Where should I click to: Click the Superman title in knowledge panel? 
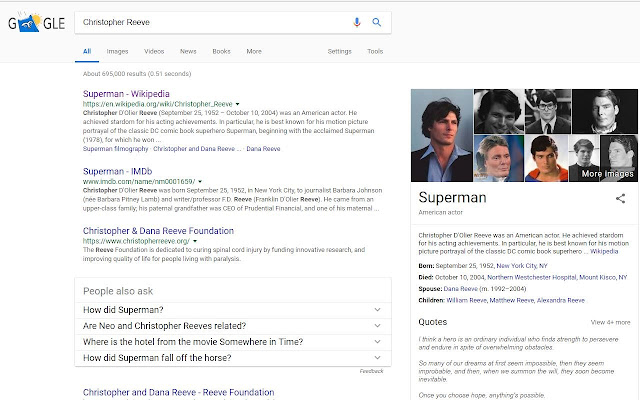click(452, 198)
